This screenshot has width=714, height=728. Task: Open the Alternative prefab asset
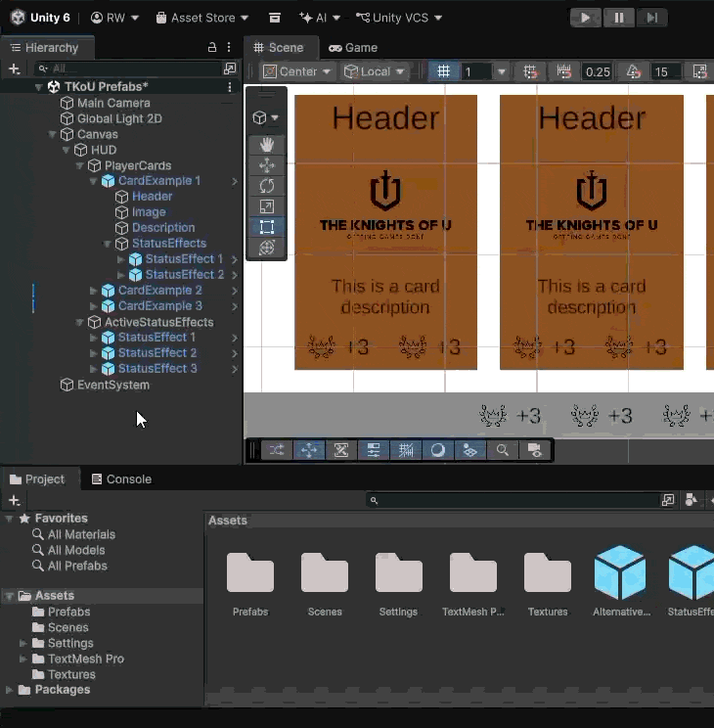621,572
